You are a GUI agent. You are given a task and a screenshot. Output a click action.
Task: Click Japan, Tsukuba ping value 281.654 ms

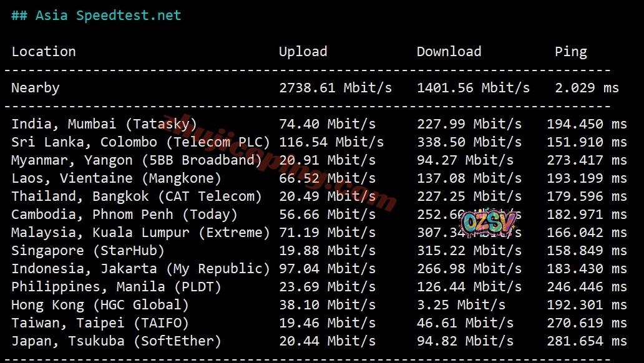click(587, 341)
